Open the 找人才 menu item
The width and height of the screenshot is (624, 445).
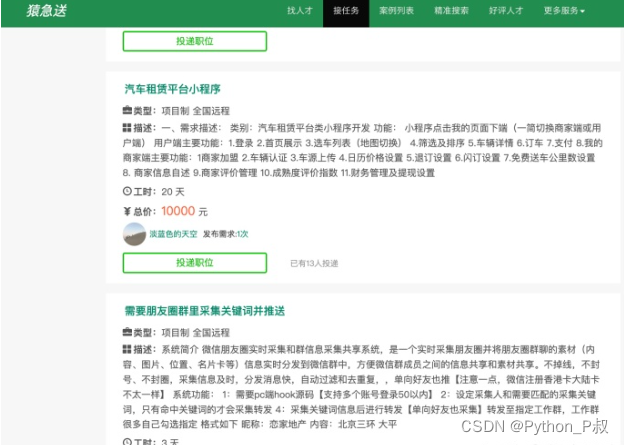[x=300, y=11]
